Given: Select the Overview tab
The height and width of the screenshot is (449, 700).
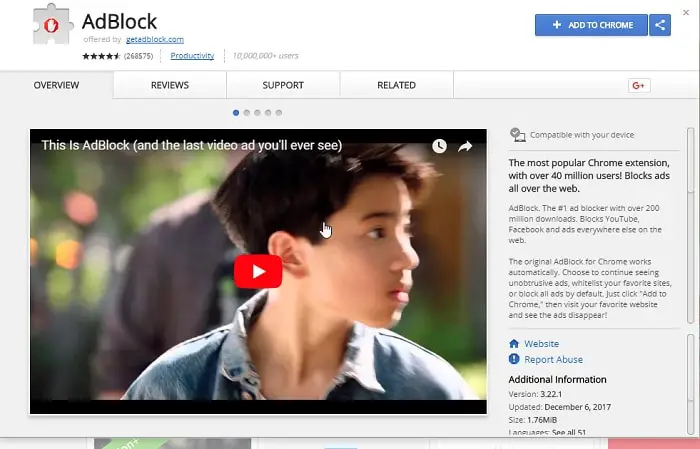Looking at the screenshot, I should 56,85.
